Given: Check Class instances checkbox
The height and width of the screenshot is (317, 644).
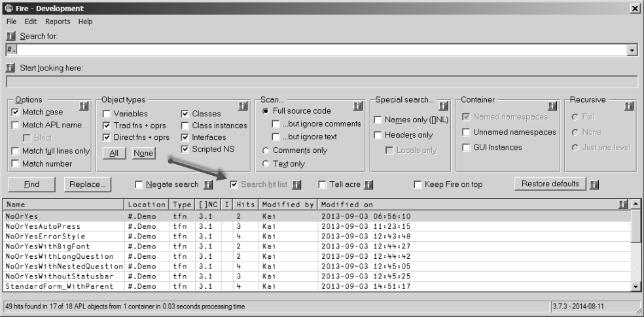Looking at the screenshot, I should coord(185,125).
